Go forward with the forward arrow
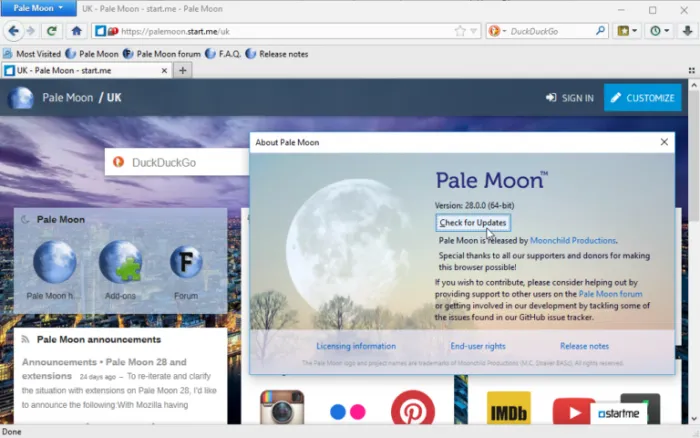The width and height of the screenshot is (700, 438). tap(30, 31)
